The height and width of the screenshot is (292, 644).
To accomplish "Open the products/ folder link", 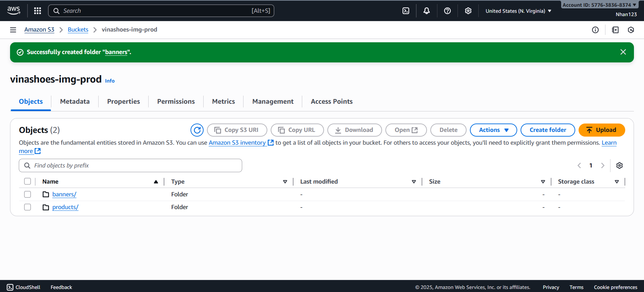I will click(x=65, y=207).
